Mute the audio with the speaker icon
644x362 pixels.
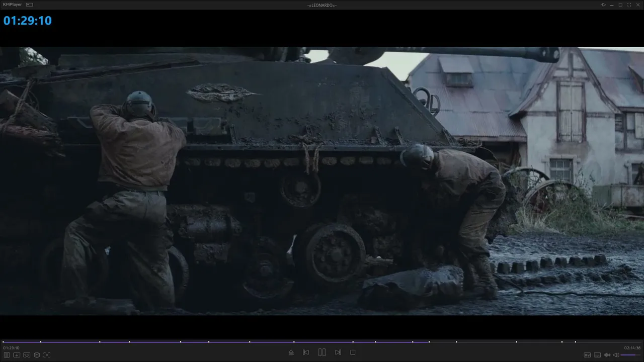(x=616, y=355)
